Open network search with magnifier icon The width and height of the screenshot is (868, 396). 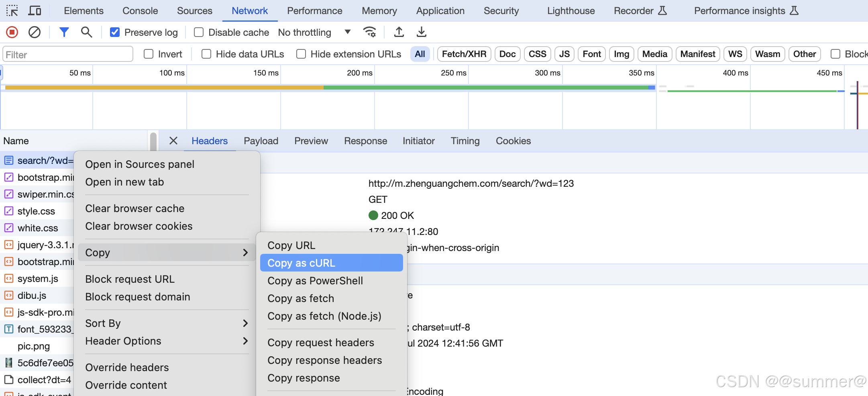tap(86, 32)
